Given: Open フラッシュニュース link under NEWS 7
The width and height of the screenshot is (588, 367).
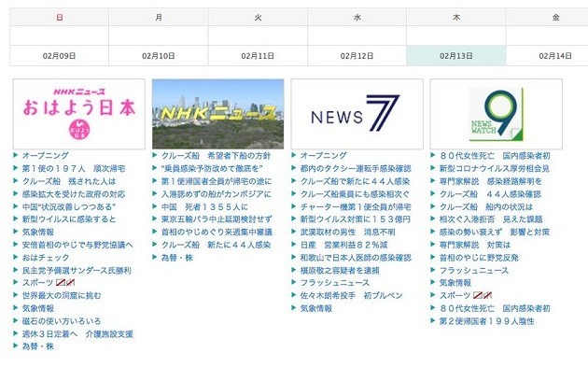Looking at the screenshot, I should point(335,283).
